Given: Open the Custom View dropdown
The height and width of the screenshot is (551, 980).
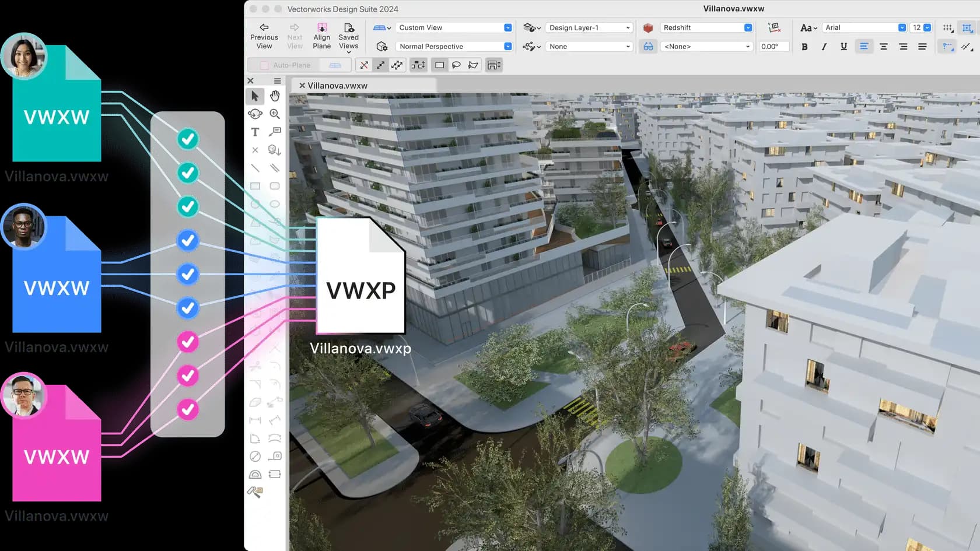Looking at the screenshot, I should pyautogui.click(x=454, y=28).
